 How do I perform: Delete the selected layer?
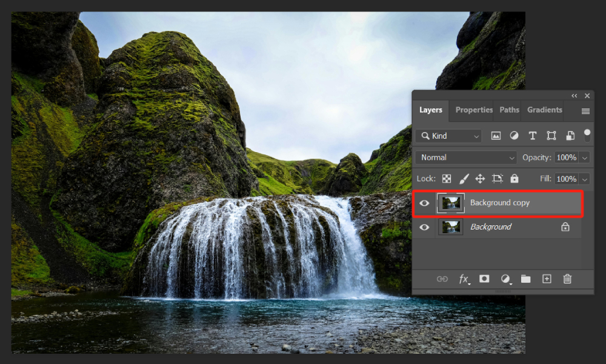[567, 279]
